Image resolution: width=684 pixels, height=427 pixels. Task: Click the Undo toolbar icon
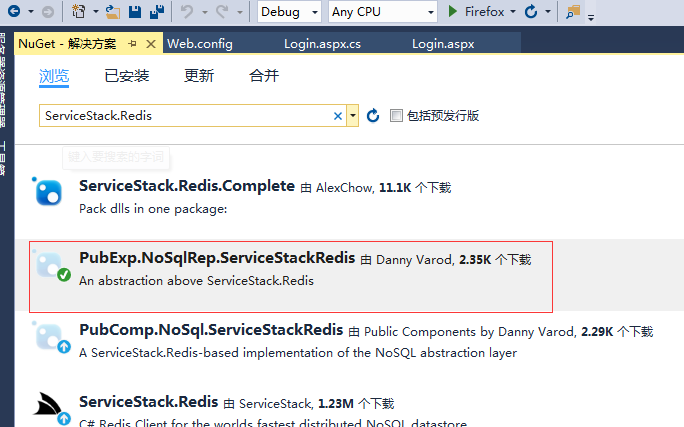click(x=187, y=12)
